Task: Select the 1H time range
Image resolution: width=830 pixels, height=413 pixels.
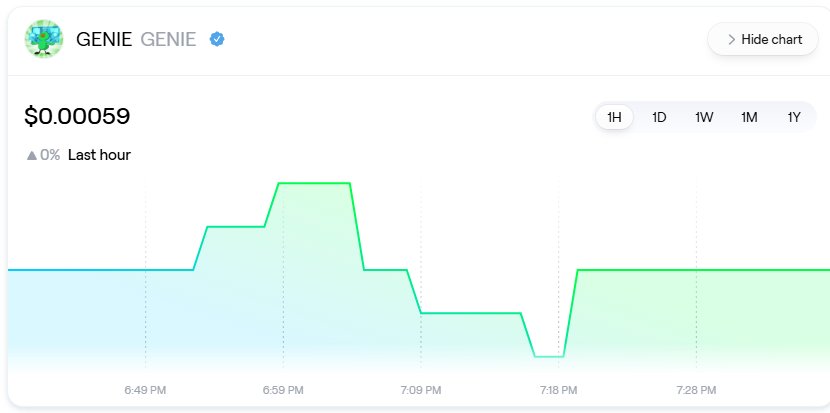Action: tap(614, 117)
